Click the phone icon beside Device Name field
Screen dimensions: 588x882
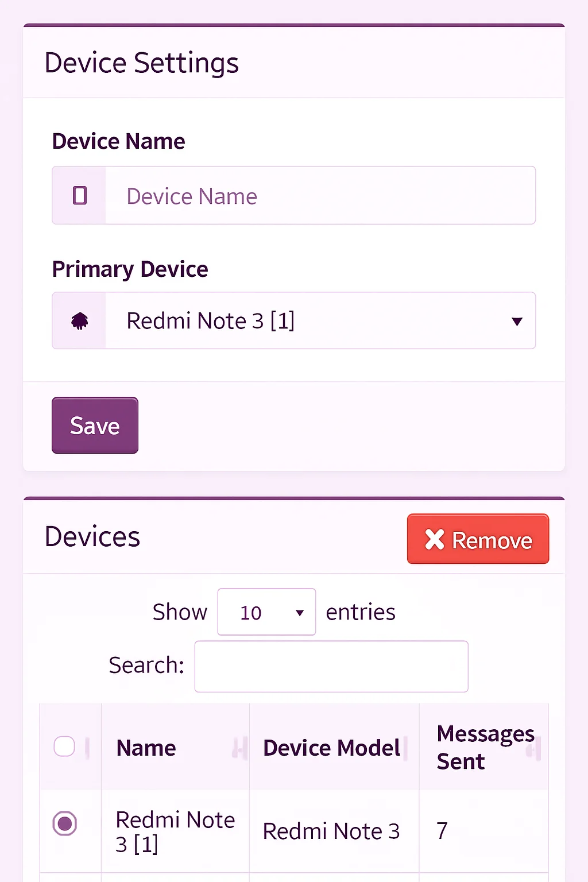80,196
